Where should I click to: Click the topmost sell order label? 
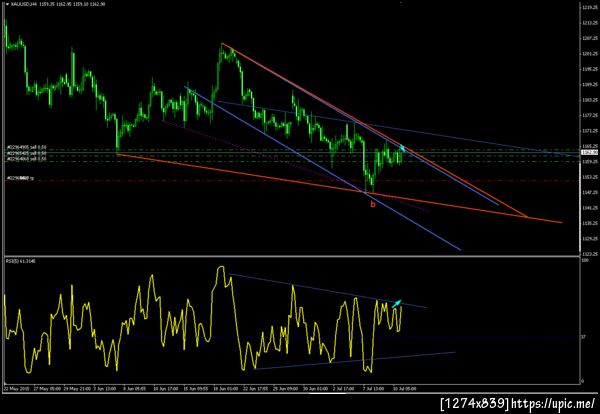[x=26, y=147]
